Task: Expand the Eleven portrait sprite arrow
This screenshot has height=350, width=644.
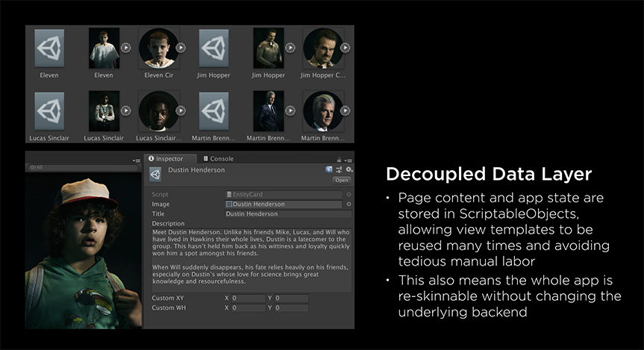Action: click(126, 48)
